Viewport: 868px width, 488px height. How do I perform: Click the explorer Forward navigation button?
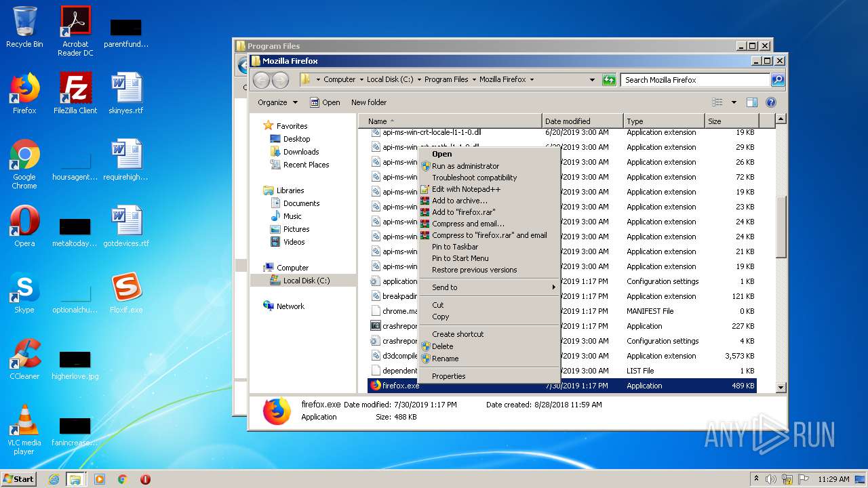pos(280,80)
